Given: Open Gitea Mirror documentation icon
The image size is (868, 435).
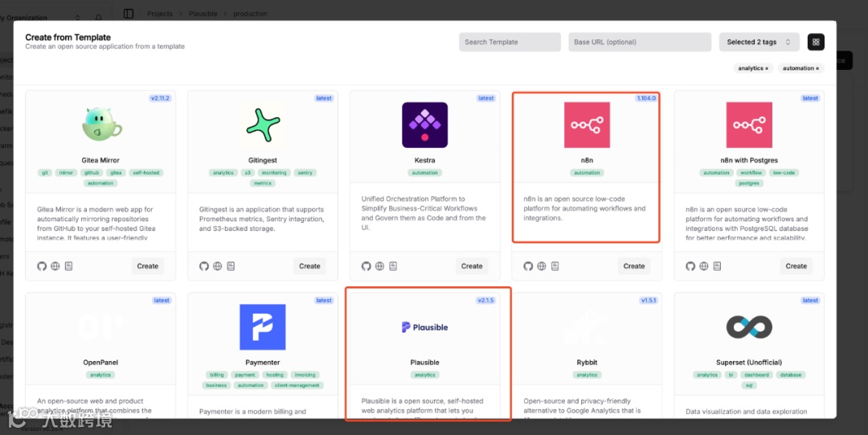Looking at the screenshot, I should click(68, 266).
